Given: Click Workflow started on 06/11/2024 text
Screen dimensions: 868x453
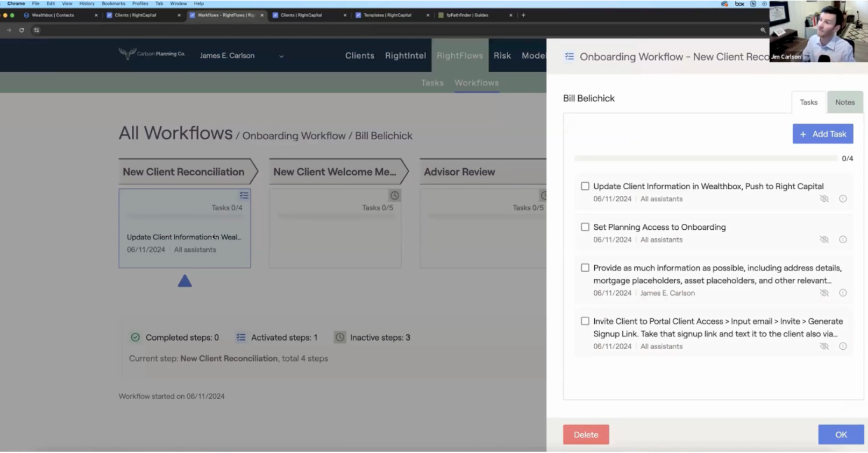Looking at the screenshot, I should 171,396.
